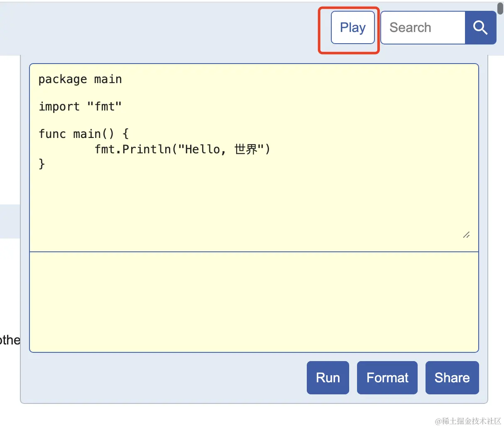Click the closing brace of main
504x428 pixels.
(x=42, y=164)
